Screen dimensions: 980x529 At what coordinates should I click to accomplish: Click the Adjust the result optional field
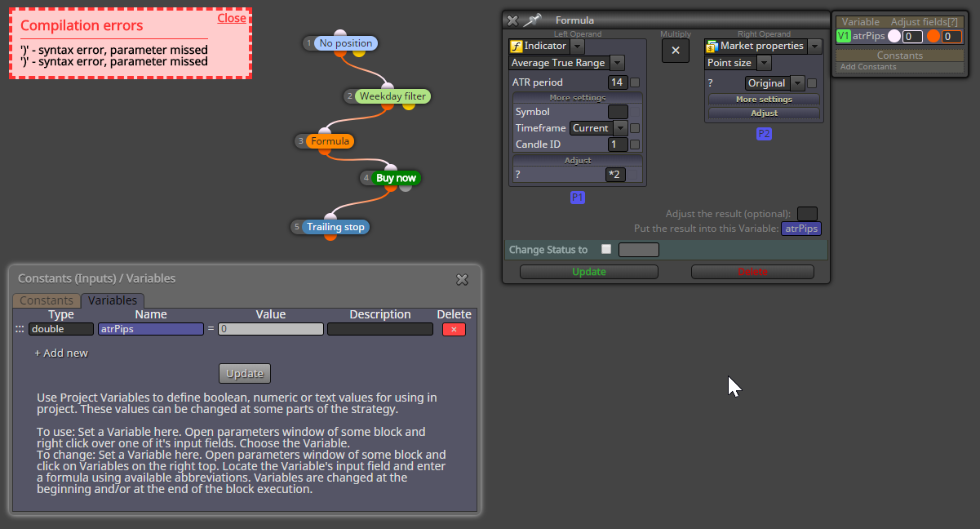(807, 214)
